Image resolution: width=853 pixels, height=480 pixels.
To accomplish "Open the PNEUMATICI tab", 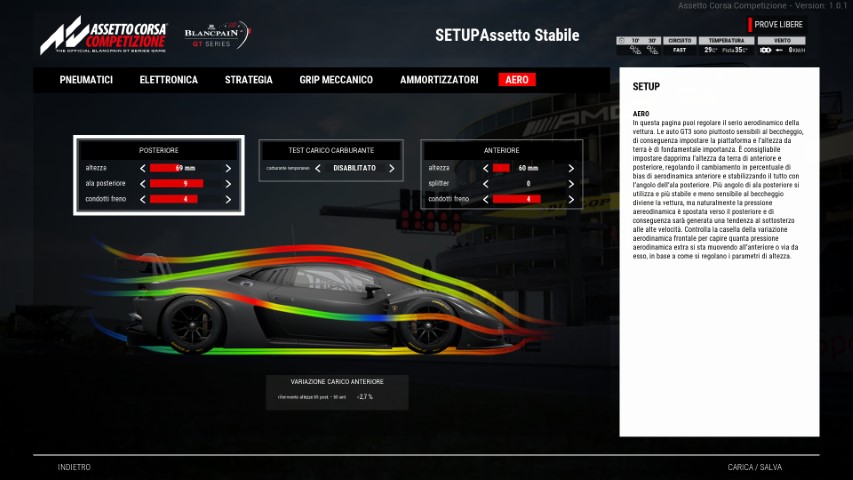I will tap(86, 79).
